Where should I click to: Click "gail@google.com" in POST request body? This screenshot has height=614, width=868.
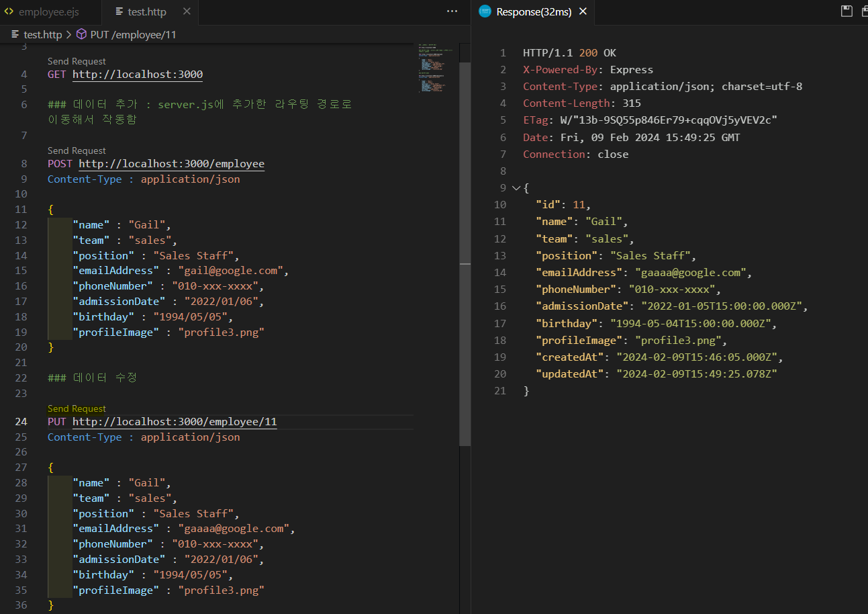point(230,271)
